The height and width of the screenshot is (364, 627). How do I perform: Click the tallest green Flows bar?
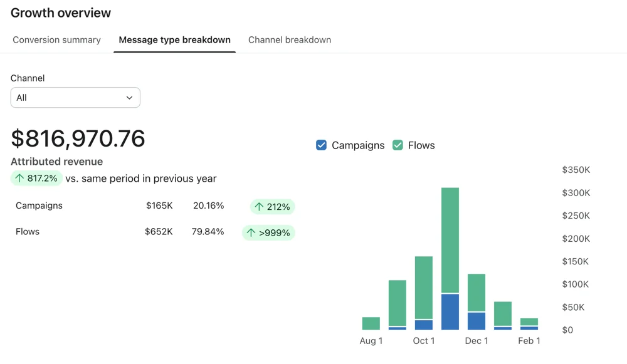point(450,240)
